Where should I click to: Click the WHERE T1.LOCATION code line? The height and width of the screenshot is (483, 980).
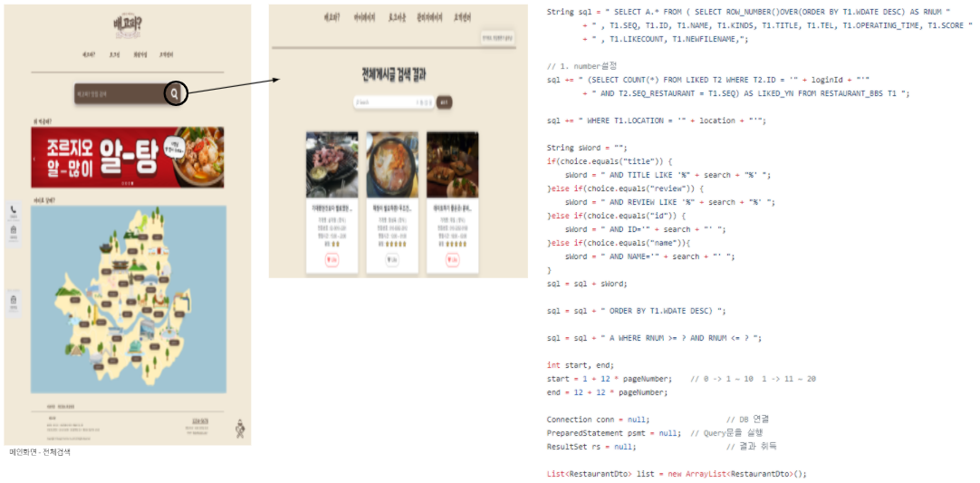(x=656, y=121)
